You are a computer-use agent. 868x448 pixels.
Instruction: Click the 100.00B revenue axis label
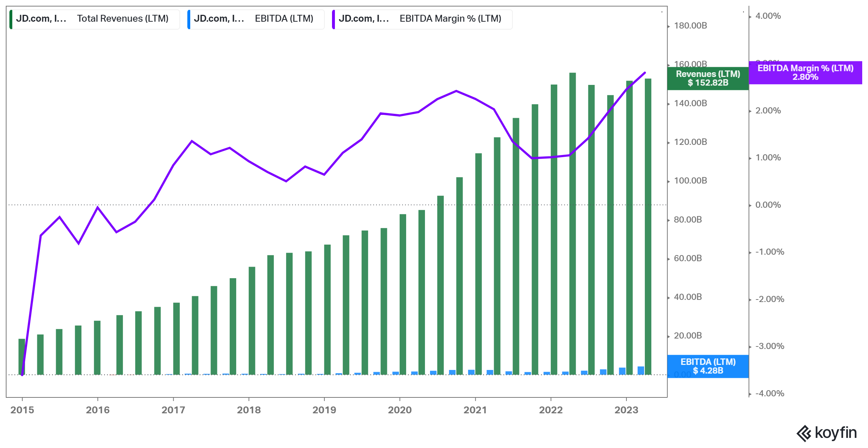[x=690, y=181]
